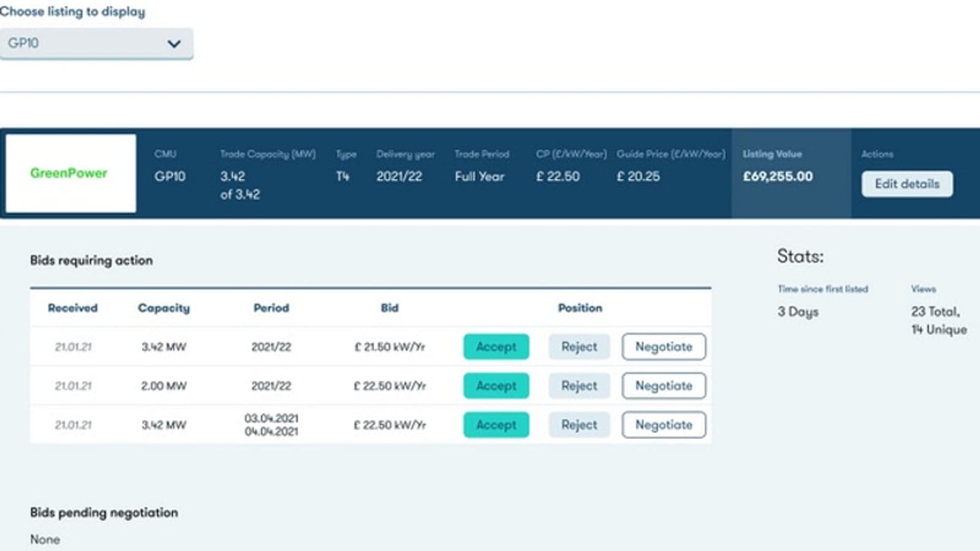Click the delivery year 2021/22 in header
The image size is (980, 551).
pos(399,176)
